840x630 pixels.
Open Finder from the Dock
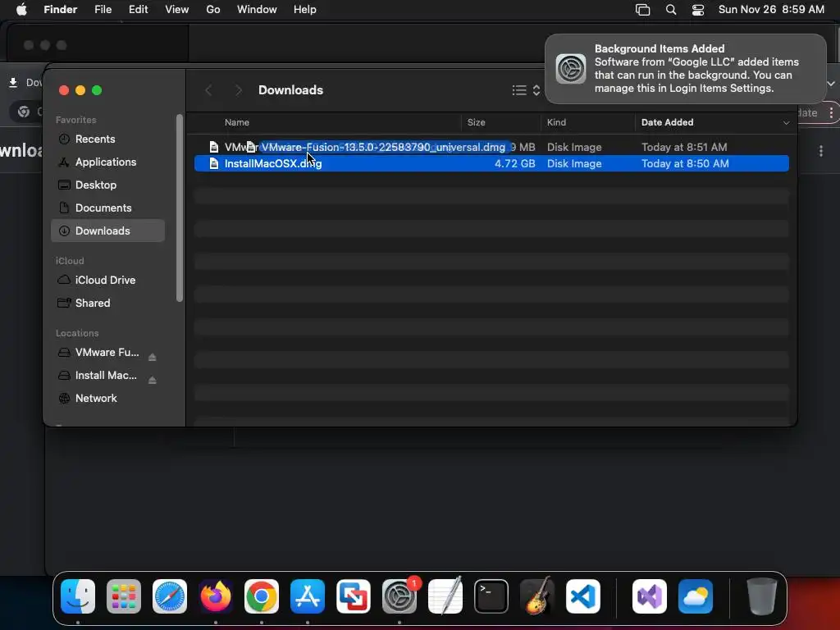tap(78, 596)
